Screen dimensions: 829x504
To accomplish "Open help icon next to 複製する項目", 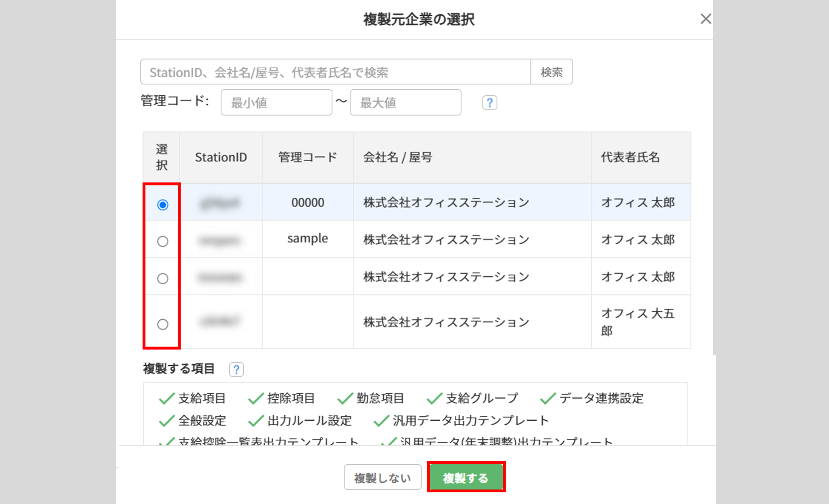I will tap(236, 370).
